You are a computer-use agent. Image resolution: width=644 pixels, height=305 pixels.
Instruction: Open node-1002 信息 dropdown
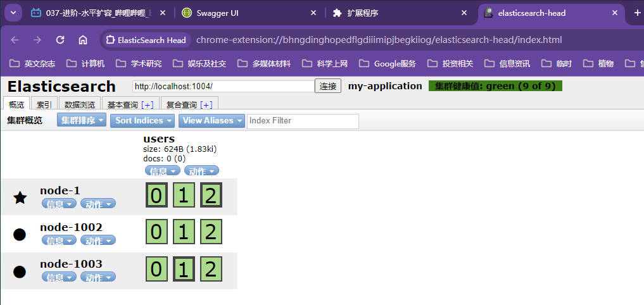click(59, 240)
